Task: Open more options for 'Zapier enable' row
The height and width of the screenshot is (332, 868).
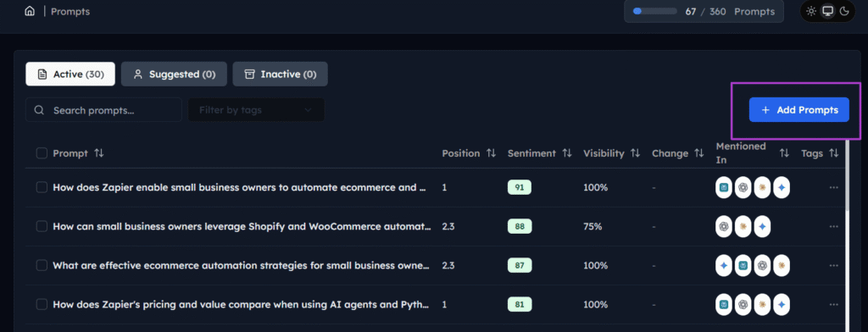Action: point(834,187)
